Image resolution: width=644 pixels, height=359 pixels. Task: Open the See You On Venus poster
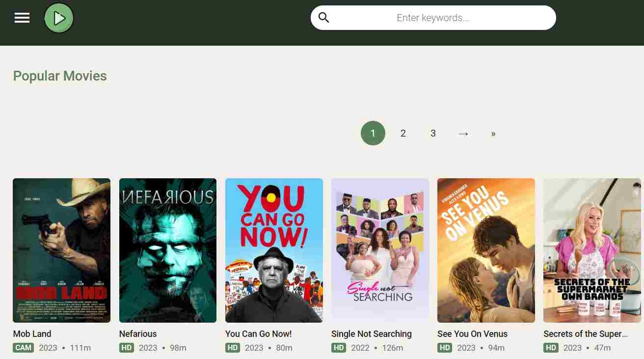(x=486, y=250)
